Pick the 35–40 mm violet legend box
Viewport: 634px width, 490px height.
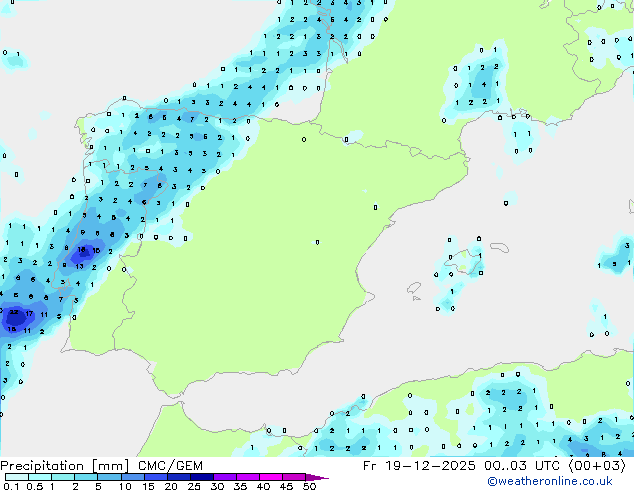pos(247,477)
